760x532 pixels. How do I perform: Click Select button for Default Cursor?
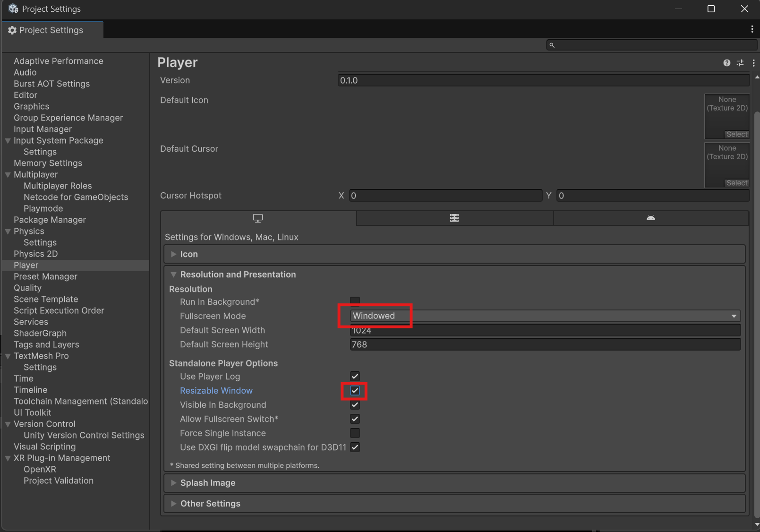[736, 183]
